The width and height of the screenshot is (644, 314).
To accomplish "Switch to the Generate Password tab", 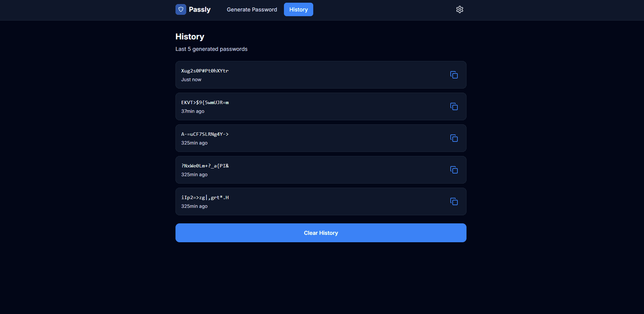I will [252, 9].
